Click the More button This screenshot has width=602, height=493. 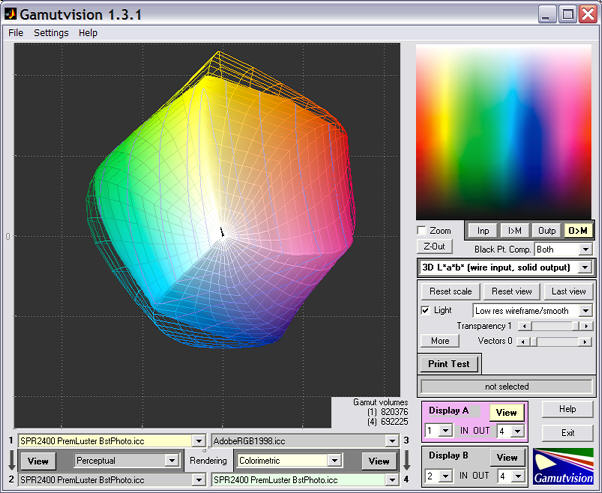coord(440,341)
